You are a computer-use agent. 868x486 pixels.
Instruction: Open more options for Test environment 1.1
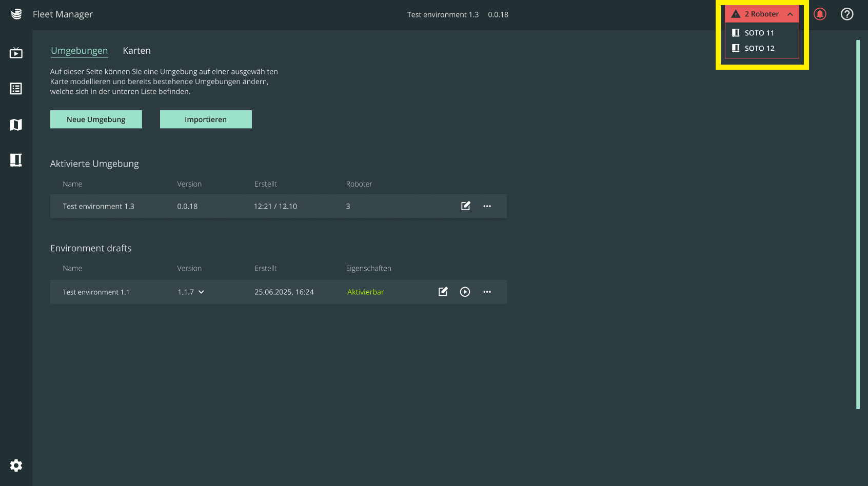coord(487,292)
